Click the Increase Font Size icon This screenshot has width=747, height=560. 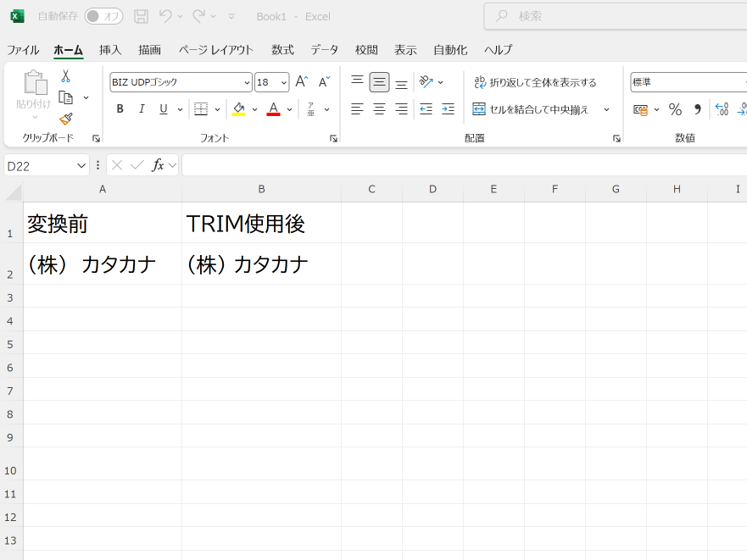tap(302, 82)
